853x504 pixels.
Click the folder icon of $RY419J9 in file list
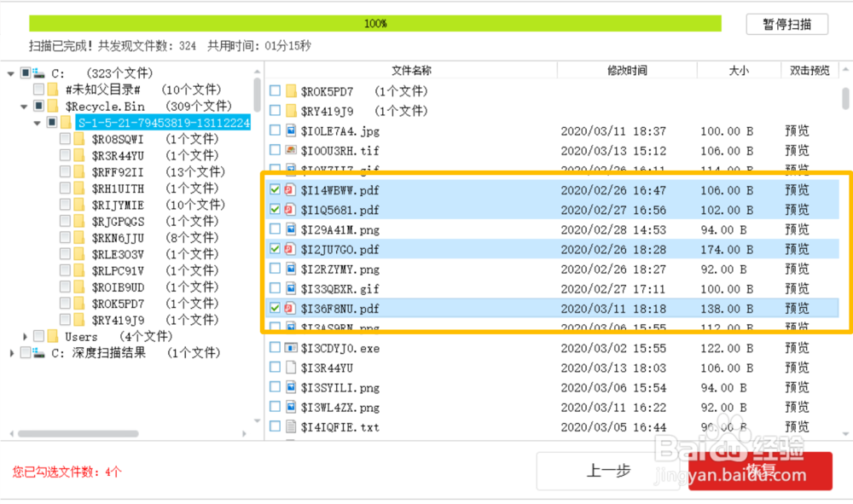point(291,111)
